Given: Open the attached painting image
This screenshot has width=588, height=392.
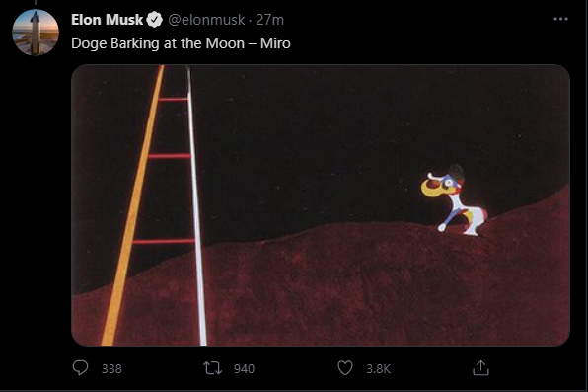Looking at the screenshot, I should coord(321,205).
